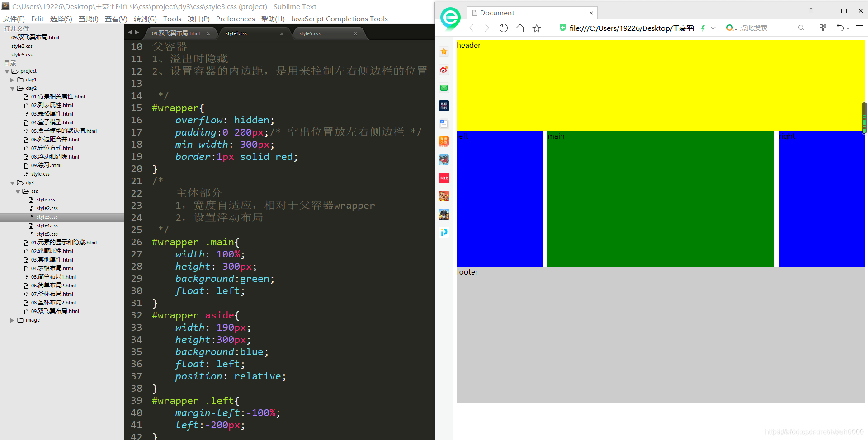Image resolution: width=868 pixels, height=440 pixels.
Task: Open the 文件(F) menu in Sublime Text
Action: point(14,19)
